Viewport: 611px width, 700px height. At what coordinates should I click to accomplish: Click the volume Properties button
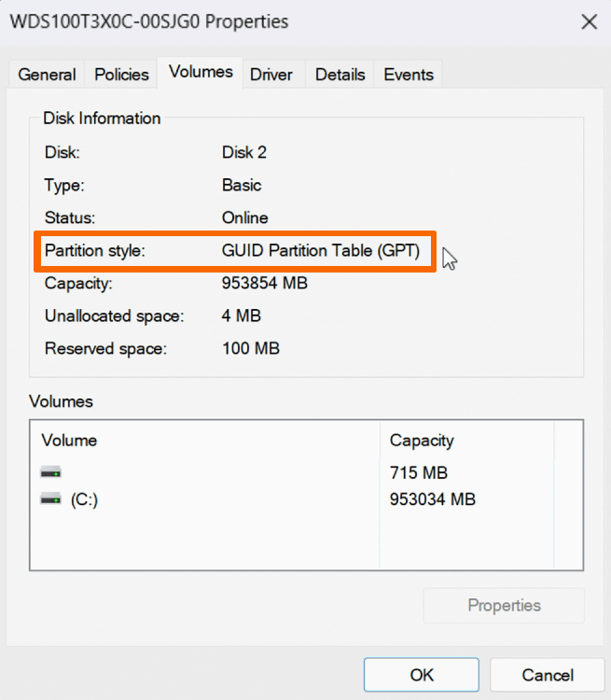pyautogui.click(x=504, y=606)
